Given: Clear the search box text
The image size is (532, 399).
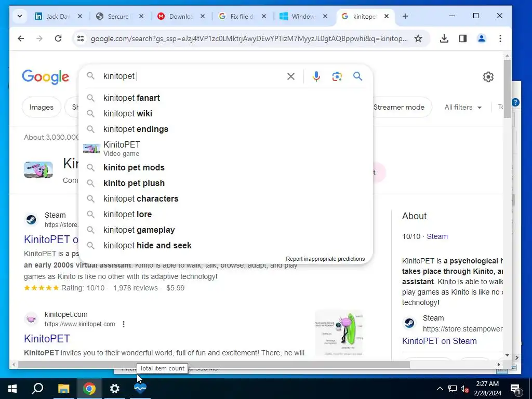Looking at the screenshot, I should (291, 76).
